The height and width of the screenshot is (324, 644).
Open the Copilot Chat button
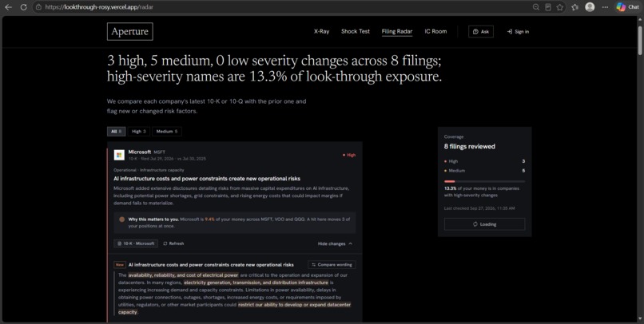coord(627,7)
